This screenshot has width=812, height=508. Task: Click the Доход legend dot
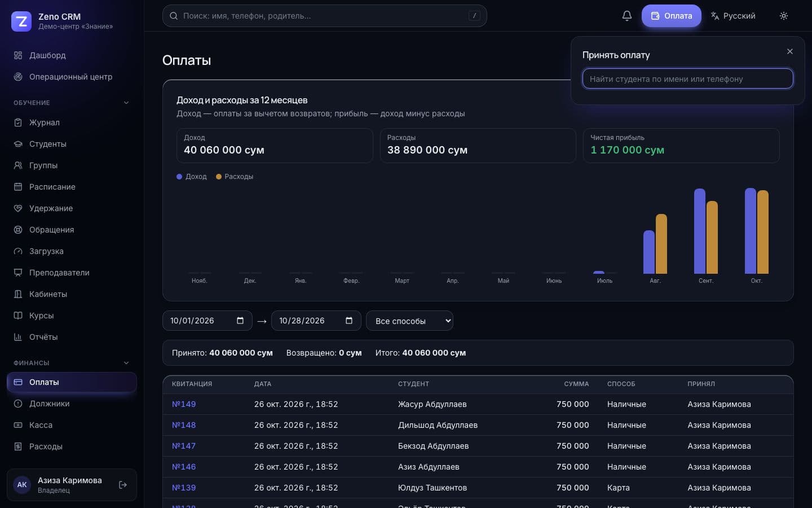click(x=179, y=177)
